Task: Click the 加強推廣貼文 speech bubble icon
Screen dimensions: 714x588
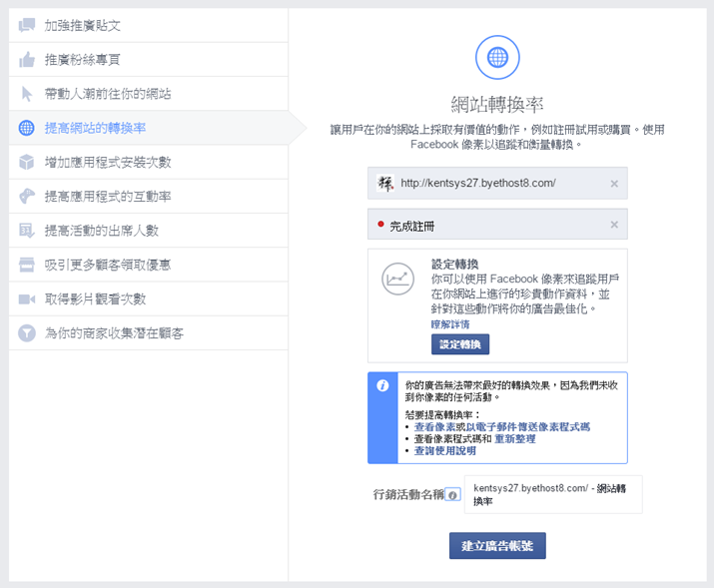Action: [x=27, y=25]
